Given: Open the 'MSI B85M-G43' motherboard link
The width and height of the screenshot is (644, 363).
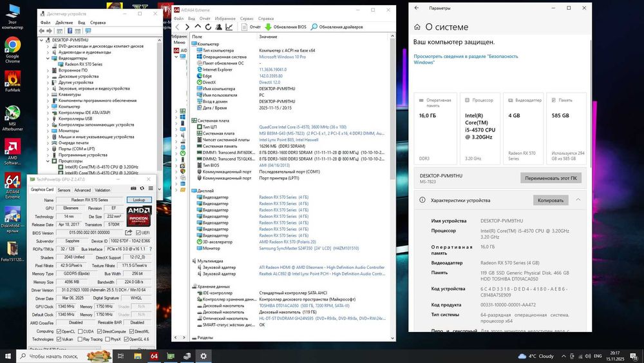Looking at the screenshot, I should (x=321, y=133).
